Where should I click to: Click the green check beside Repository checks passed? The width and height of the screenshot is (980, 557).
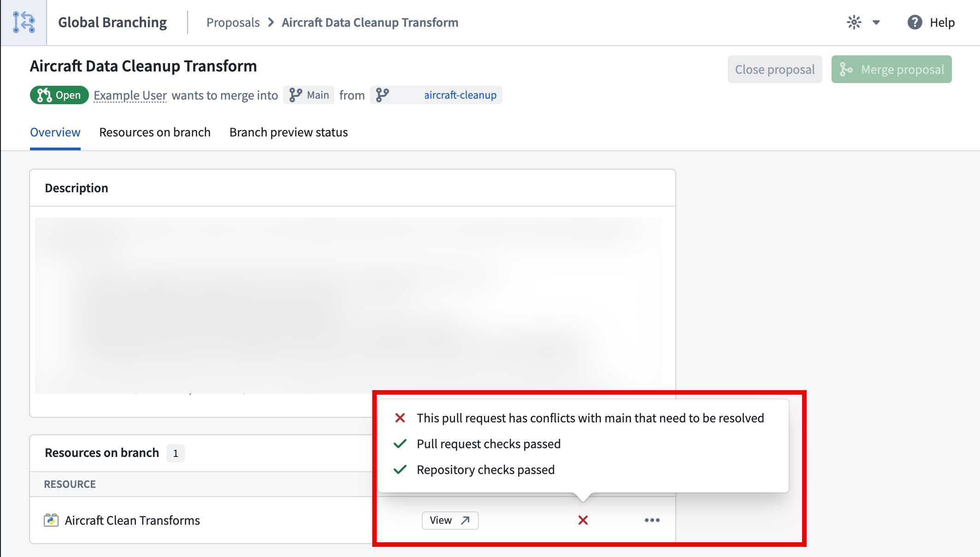click(399, 469)
